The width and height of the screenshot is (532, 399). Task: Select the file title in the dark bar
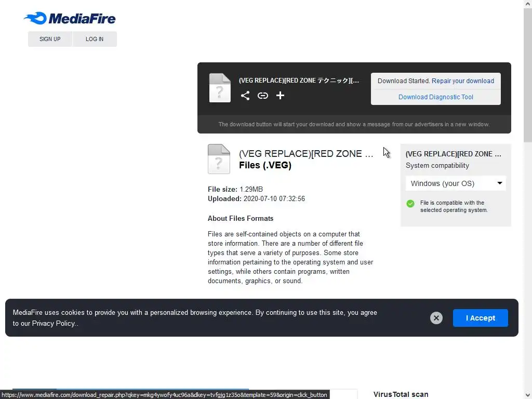(299, 81)
